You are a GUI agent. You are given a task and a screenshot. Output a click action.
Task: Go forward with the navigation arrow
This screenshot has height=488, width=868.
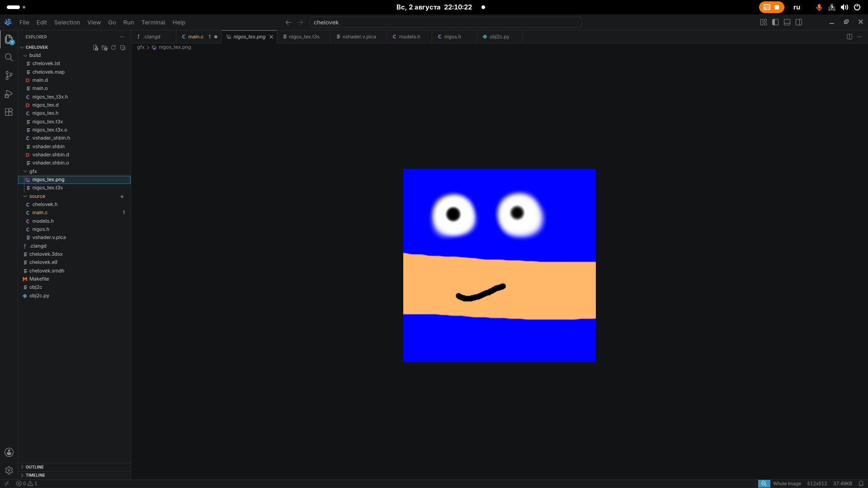[300, 22]
